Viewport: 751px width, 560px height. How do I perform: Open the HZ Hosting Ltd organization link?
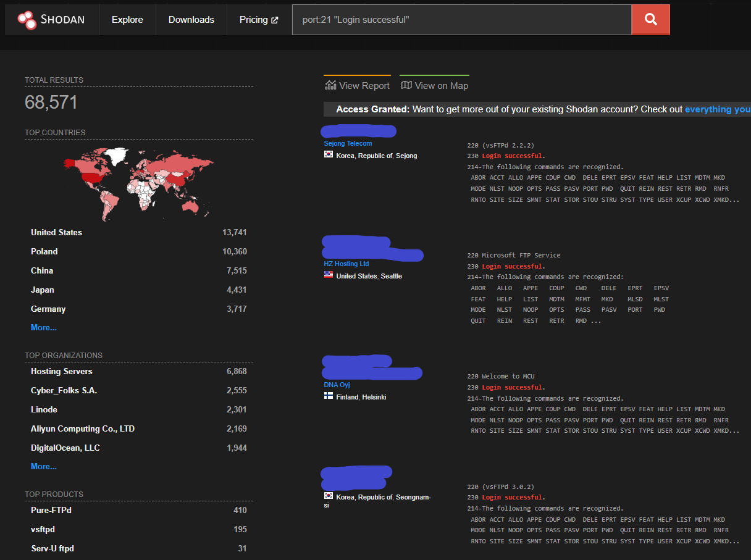coord(346,264)
